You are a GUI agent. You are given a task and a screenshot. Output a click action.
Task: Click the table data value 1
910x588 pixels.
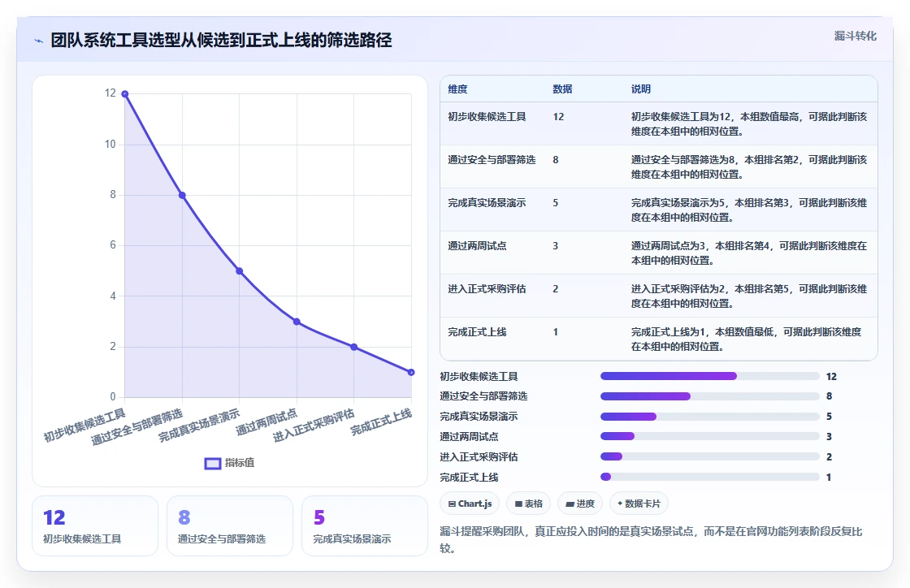click(x=556, y=331)
